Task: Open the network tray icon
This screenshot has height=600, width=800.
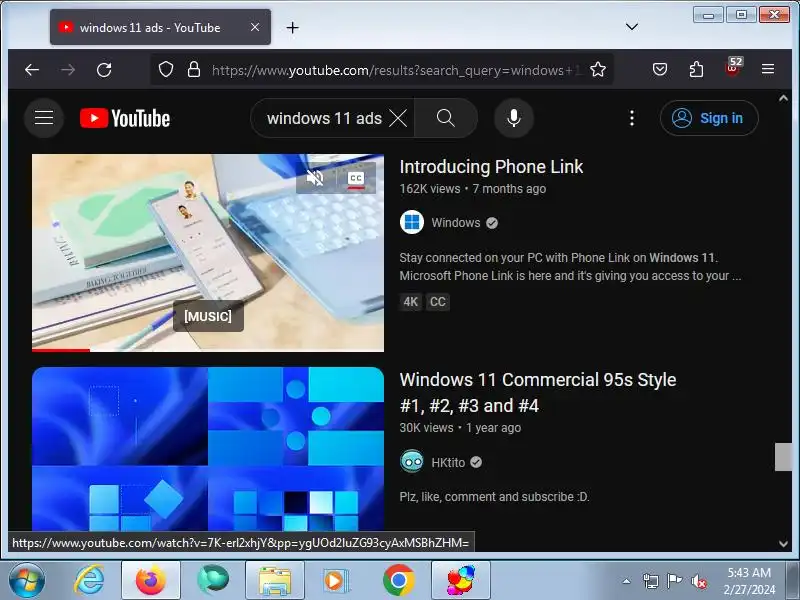Action: tap(651, 581)
